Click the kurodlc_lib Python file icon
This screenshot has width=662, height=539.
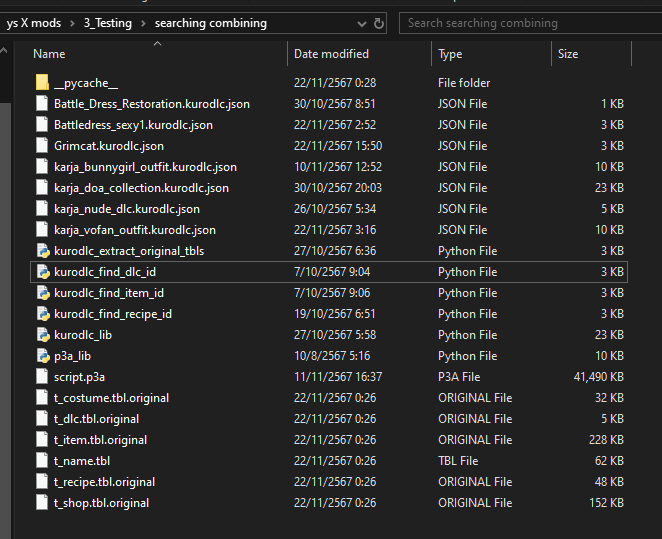(43, 335)
